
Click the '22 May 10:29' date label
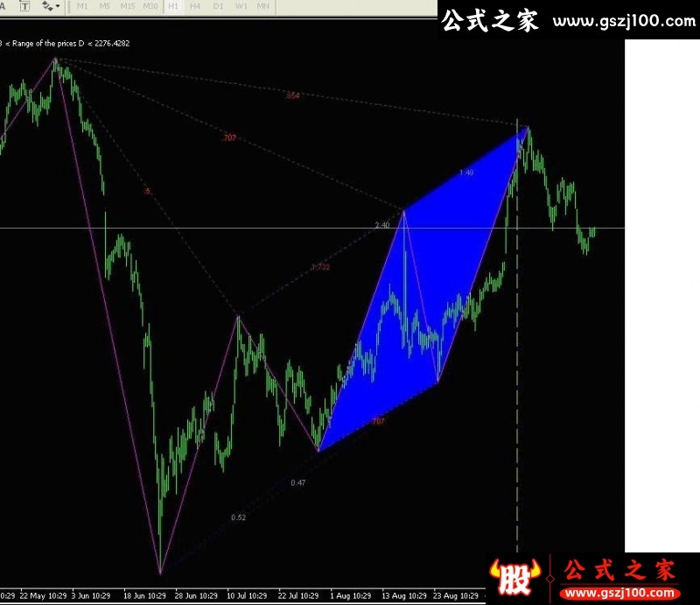[x=43, y=595]
